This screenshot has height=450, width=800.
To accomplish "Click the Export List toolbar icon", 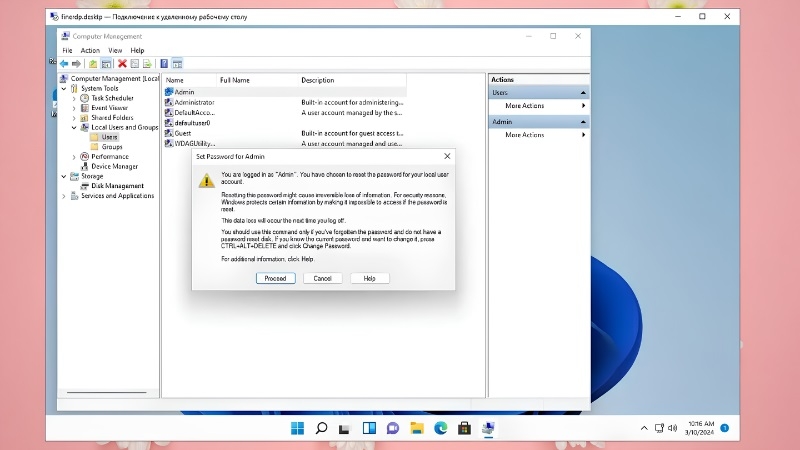I will pos(147,64).
